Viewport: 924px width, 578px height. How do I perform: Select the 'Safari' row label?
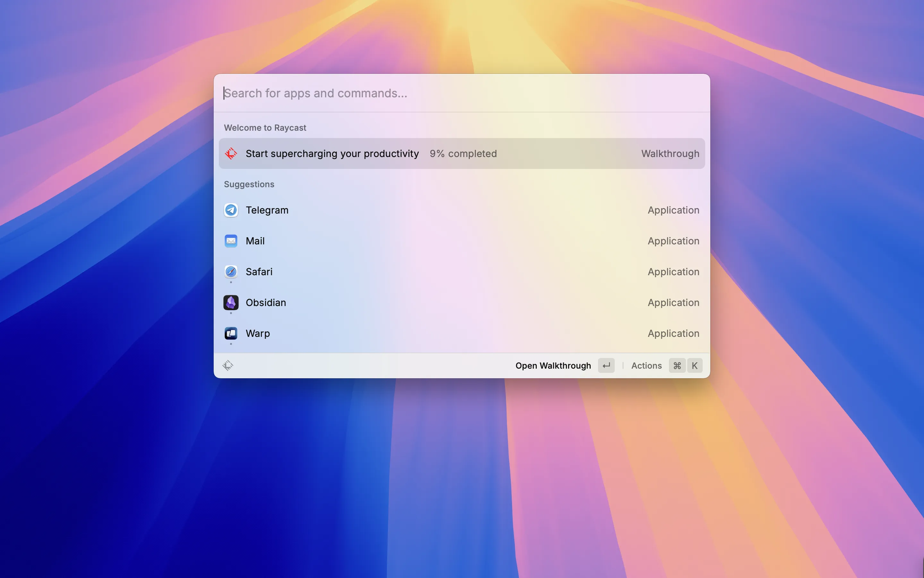259,272
